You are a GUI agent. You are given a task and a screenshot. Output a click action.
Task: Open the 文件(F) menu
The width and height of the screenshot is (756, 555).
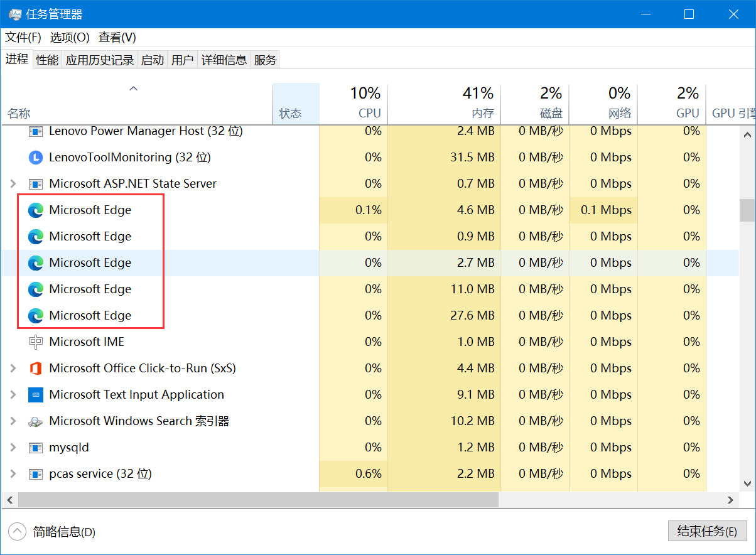pos(23,38)
